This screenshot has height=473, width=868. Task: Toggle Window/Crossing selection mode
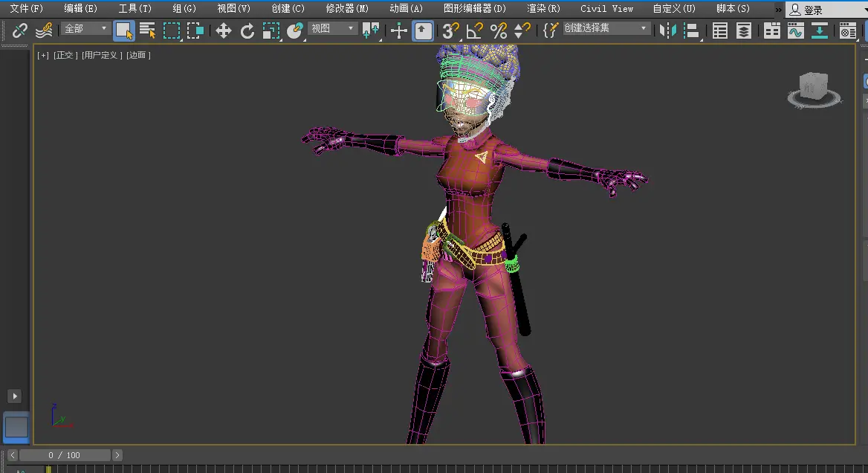coord(195,30)
